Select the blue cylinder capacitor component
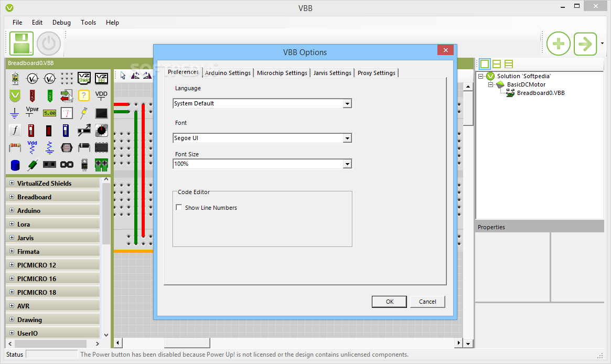The height and width of the screenshot is (364, 611). (15, 165)
